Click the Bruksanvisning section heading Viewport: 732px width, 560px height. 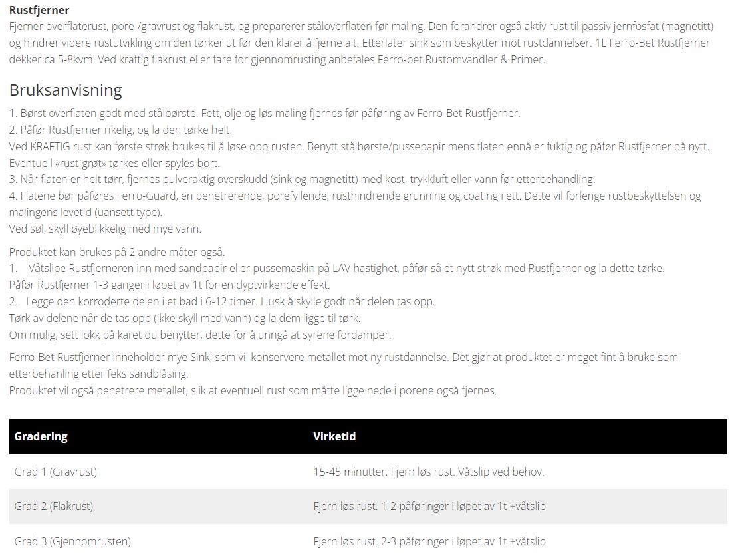pyautogui.click(x=65, y=90)
